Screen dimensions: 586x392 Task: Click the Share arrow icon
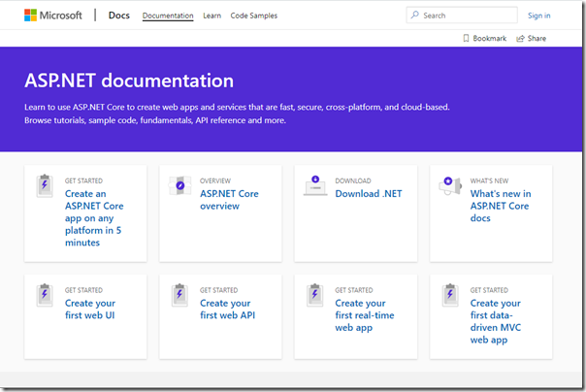[x=520, y=38]
